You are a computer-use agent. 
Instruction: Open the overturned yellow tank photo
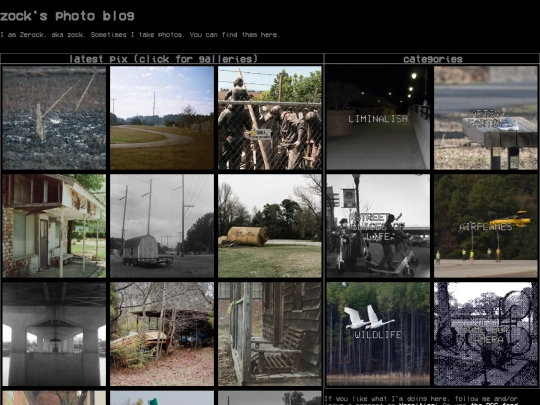[270, 226]
